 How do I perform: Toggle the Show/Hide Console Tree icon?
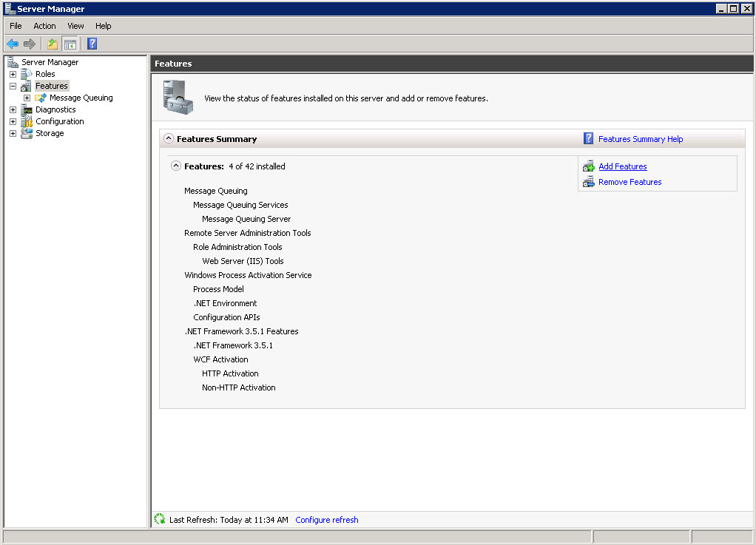[x=70, y=44]
